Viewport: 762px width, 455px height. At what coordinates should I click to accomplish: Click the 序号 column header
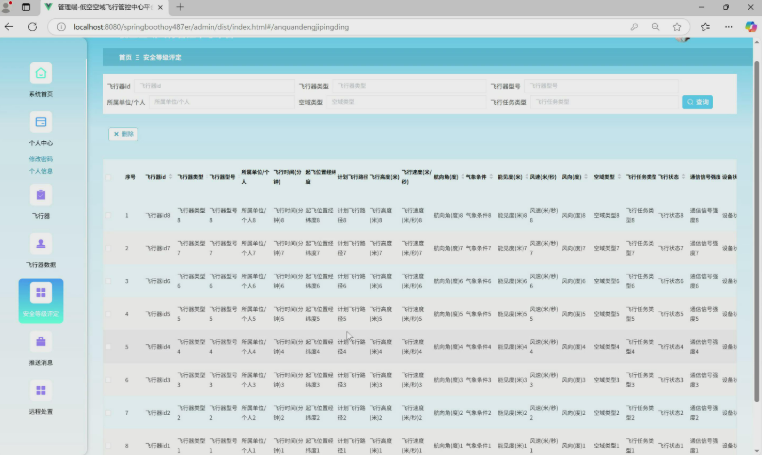tap(130, 177)
